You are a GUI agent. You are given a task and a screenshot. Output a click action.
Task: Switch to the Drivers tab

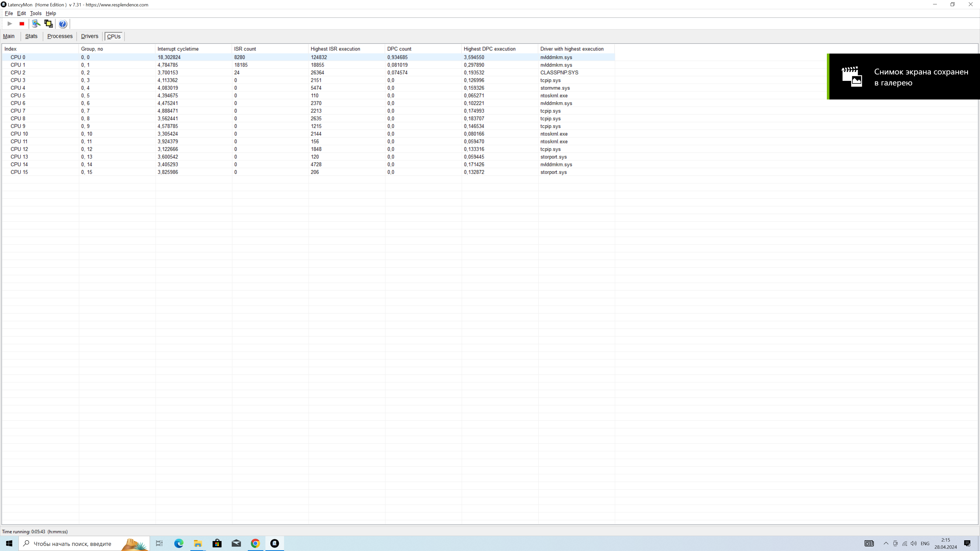pos(89,36)
